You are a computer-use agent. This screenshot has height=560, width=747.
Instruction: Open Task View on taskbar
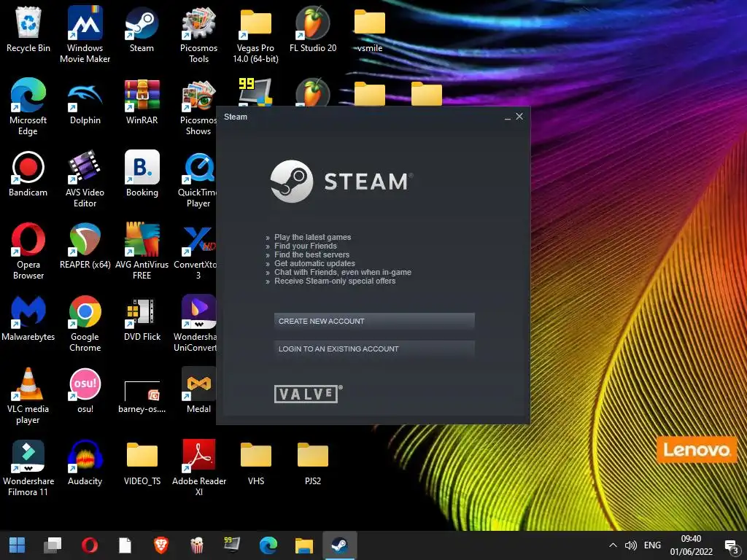pyautogui.click(x=53, y=545)
